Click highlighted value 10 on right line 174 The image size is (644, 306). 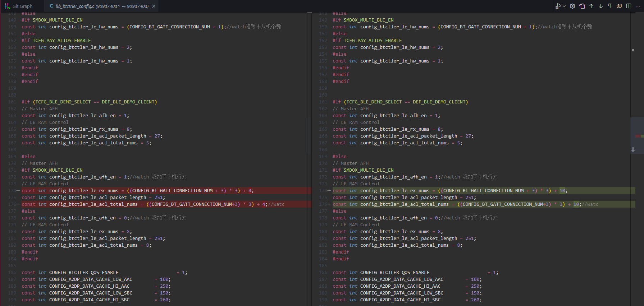tap(562, 191)
